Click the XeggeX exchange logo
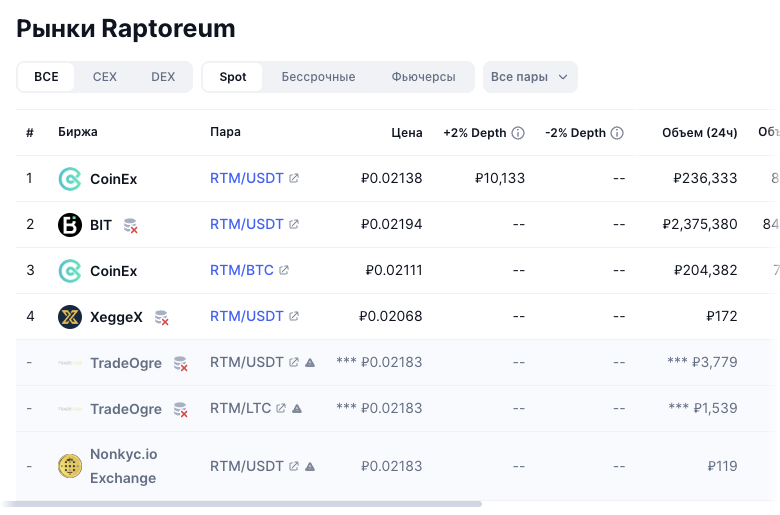 70,317
